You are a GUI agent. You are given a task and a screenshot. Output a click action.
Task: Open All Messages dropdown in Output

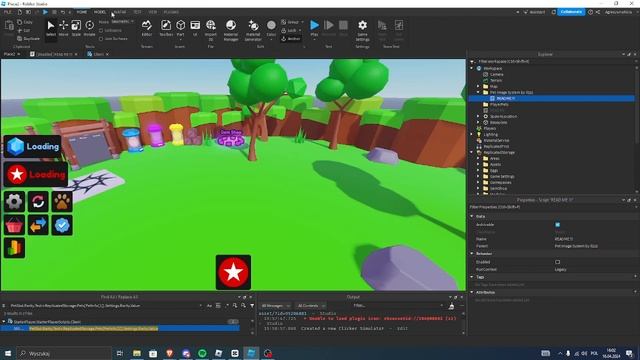pyautogui.click(x=276, y=306)
